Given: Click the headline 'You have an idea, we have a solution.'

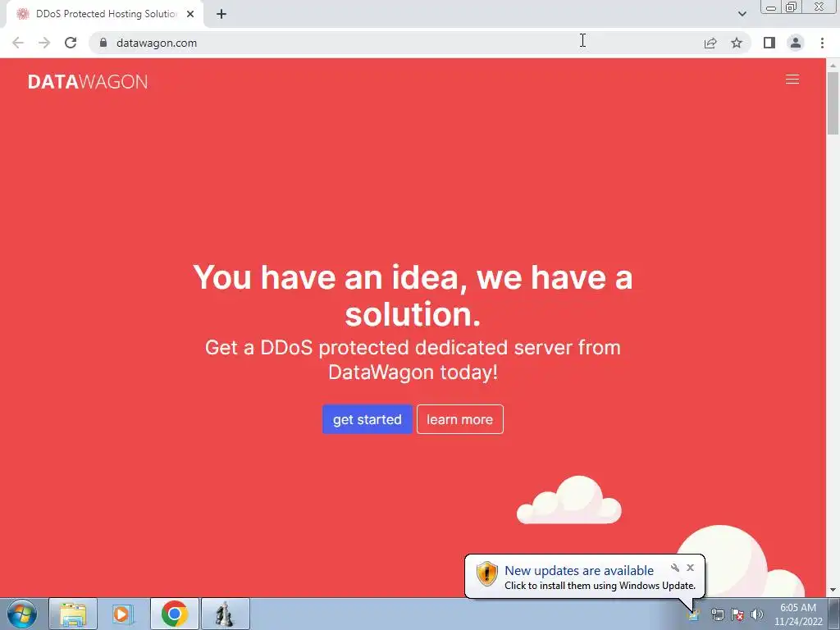Looking at the screenshot, I should pyautogui.click(x=413, y=295).
